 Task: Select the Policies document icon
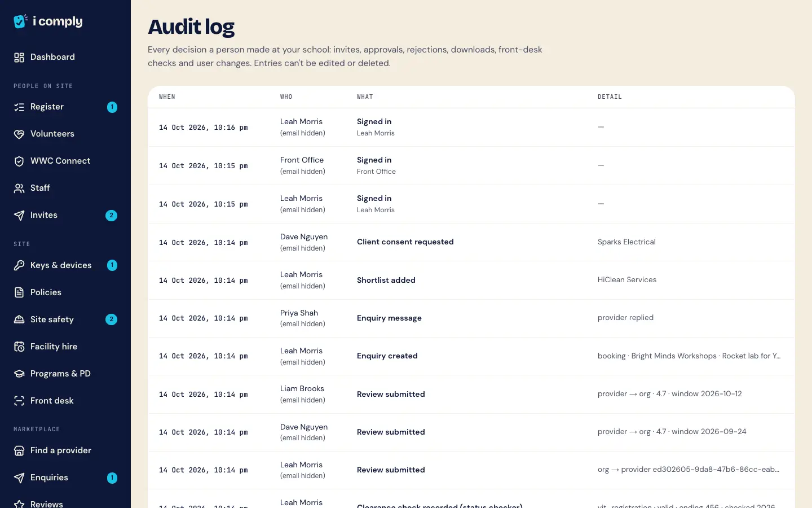[19, 292]
